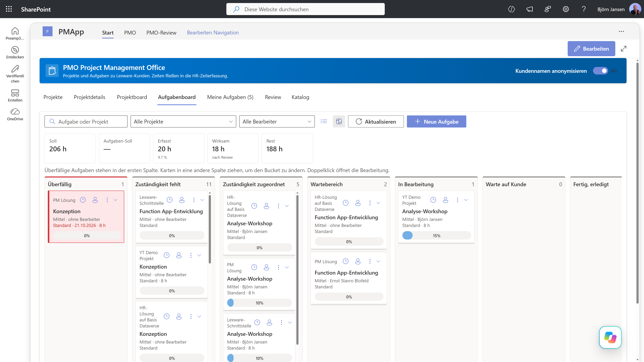Open Meine Aufgaben (5) tab

point(230,97)
